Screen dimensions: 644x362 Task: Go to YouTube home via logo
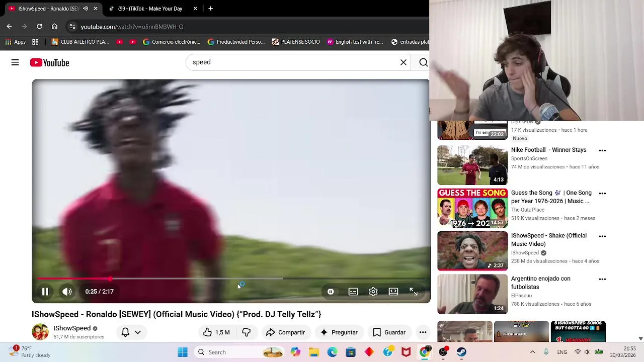click(x=49, y=62)
